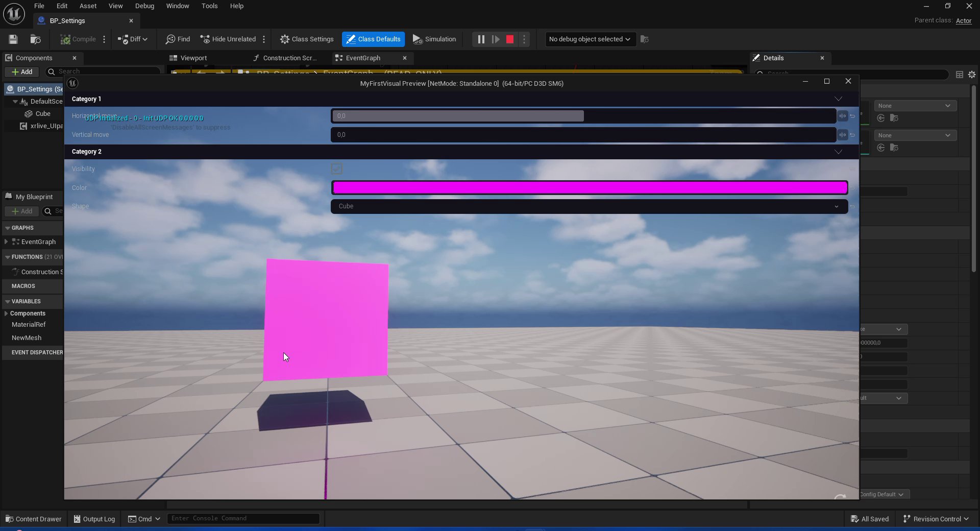This screenshot has height=531, width=980.
Task: Click the Horizontal move slider bar
Action: click(583, 116)
